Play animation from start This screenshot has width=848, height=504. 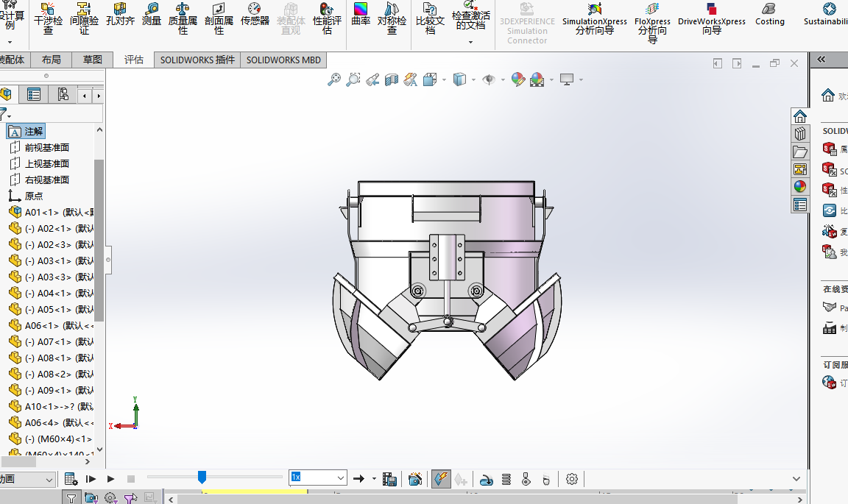tap(91, 479)
